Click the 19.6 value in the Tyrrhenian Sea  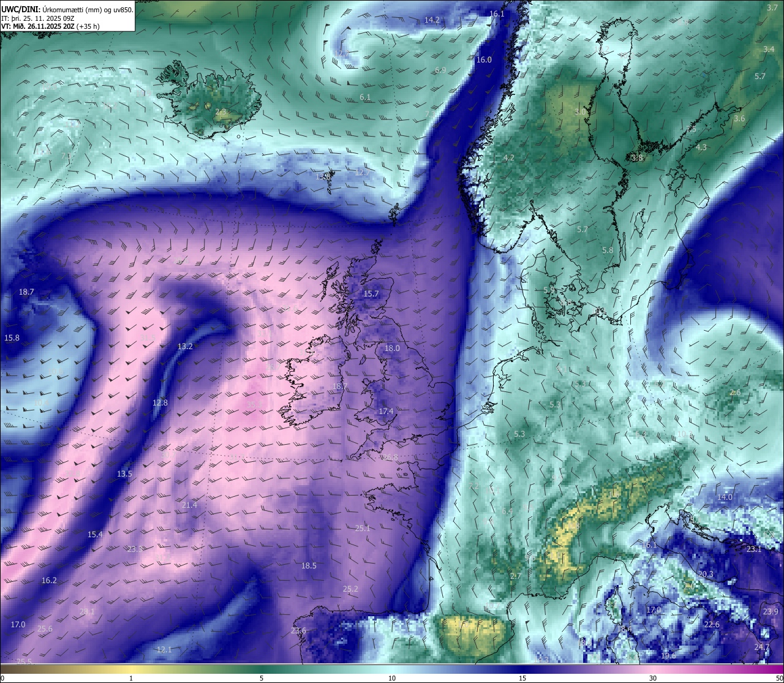[x=668, y=655]
